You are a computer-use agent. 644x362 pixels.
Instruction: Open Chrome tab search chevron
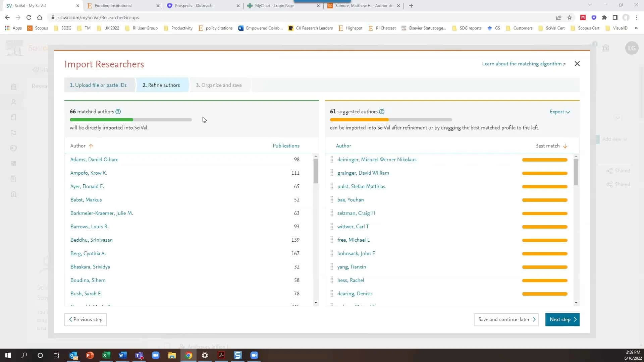tap(590, 5)
